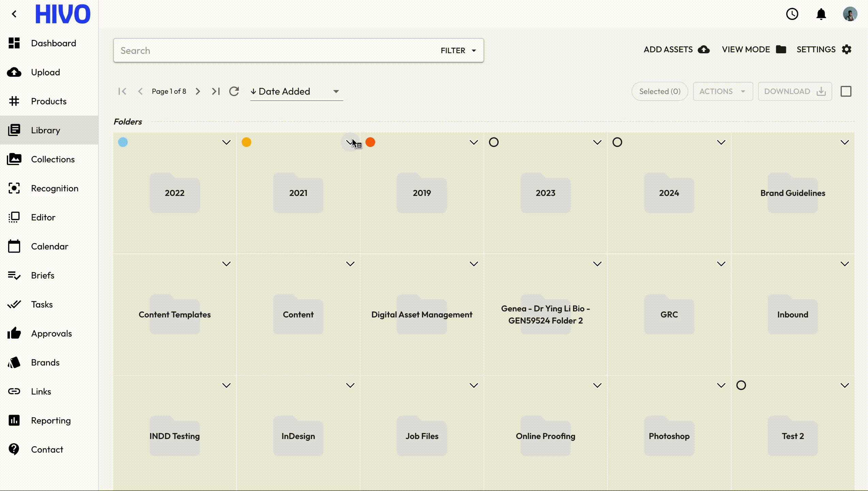Open the Date Added sort dropdown
The height and width of the screenshot is (491, 868).
296,91
